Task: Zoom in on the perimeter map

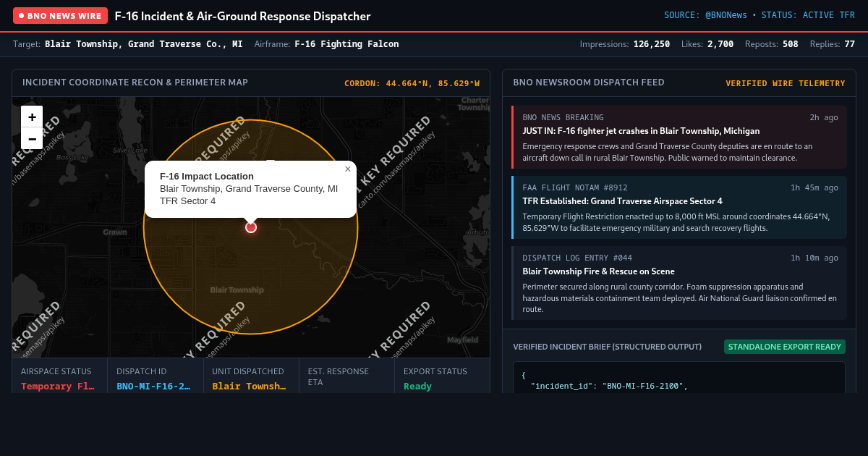Action: [32, 117]
